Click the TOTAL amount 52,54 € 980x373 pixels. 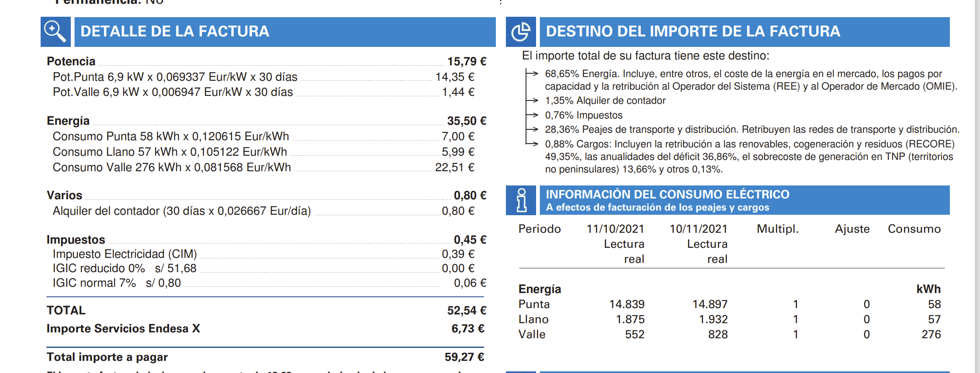click(467, 311)
